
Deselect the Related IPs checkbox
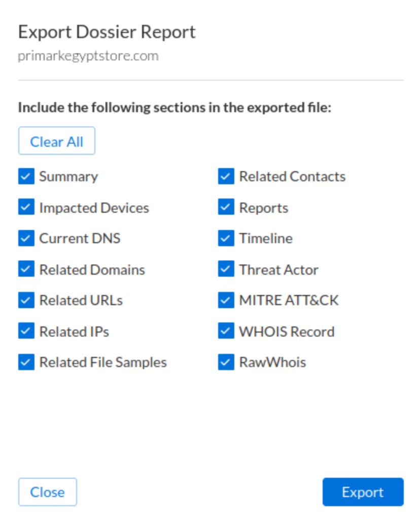[26, 332]
